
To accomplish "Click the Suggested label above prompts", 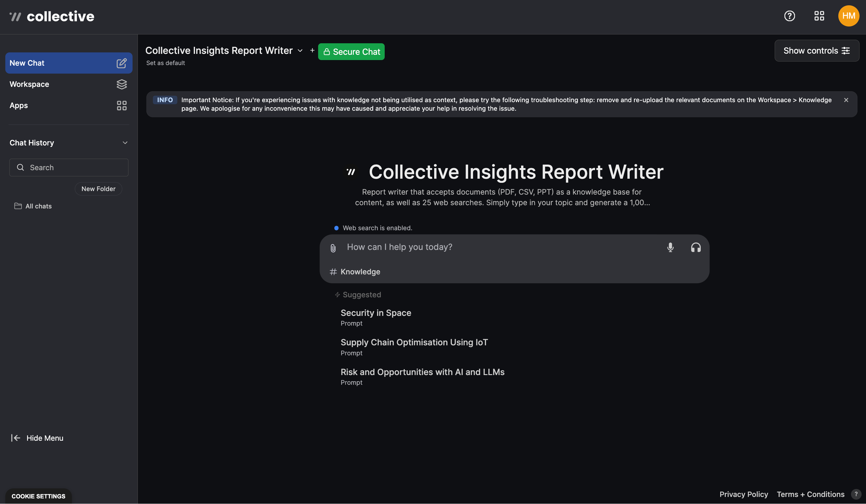I will coord(358,294).
